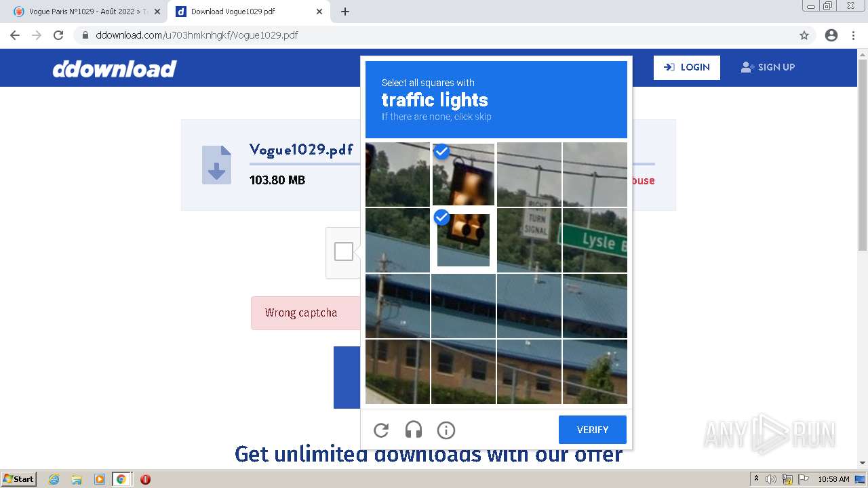Tick the reCAPTCHA checkbox behind the challenge
This screenshot has width=868, height=488.
tap(344, 251)
